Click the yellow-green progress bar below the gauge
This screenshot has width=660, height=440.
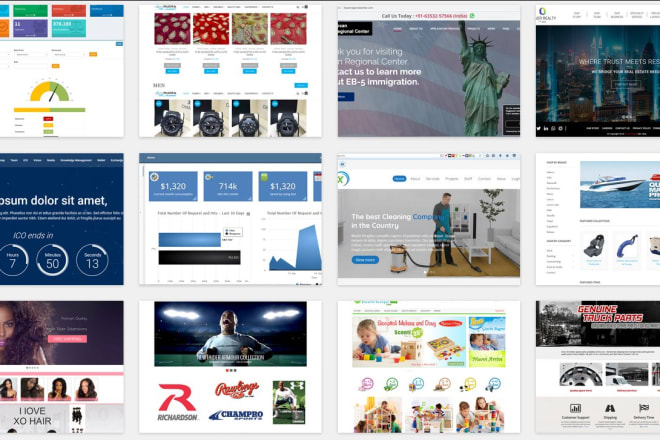click(50, 110)
